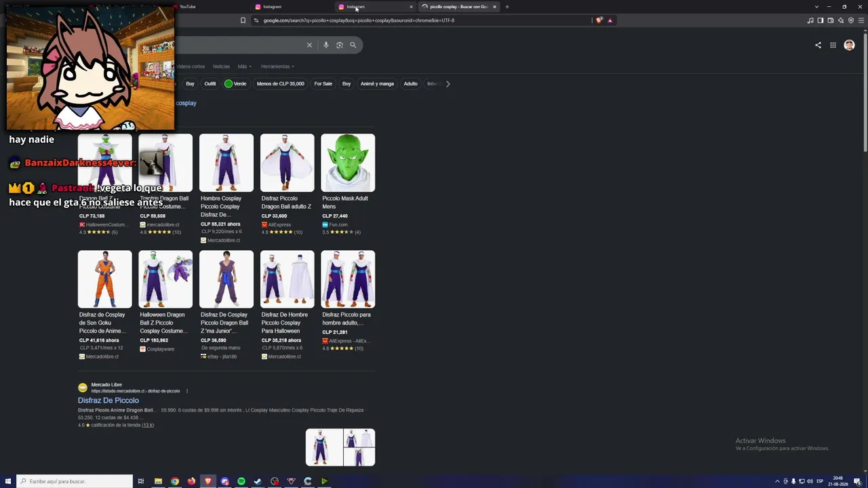Open the Brave Shields icon

point(599,20)
